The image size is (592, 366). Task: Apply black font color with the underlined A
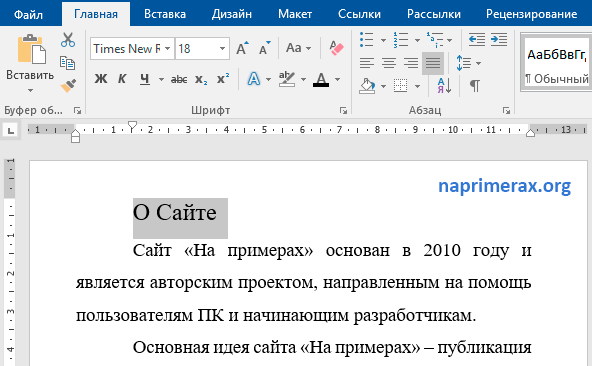321,79
